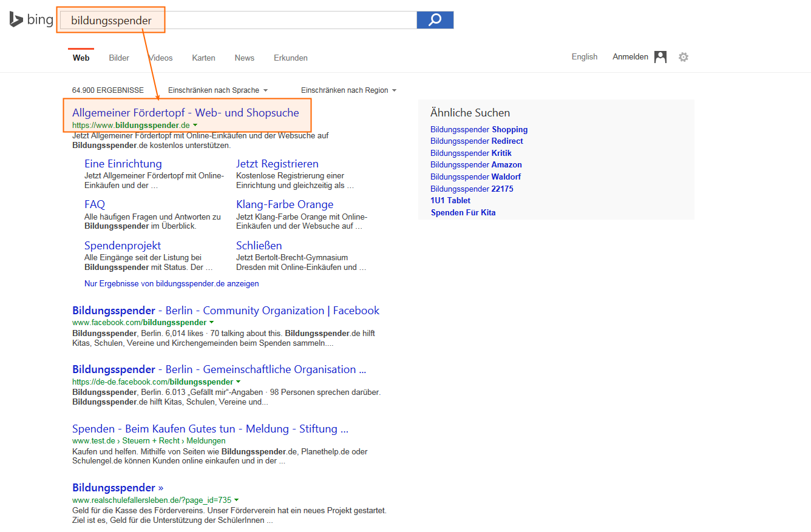The height and width of the screenshot is (532, 811).
Task: Click the 64.900 ERGEBNISSE result count
Action: [108, 90]
